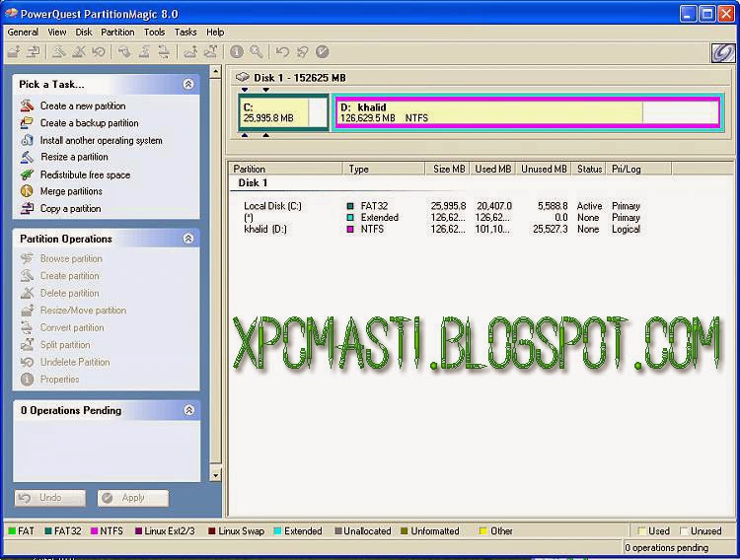Viewport: 740px width, 560px height.
Task: Click the FAT32 teal legend swatch
Action: (48, 531)
